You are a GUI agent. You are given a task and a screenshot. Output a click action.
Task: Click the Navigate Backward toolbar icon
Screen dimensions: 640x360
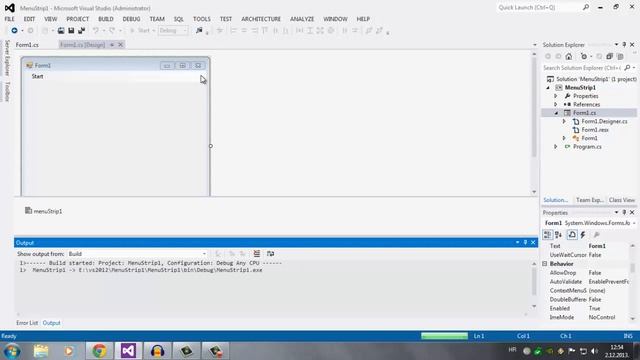pos(14,31)
